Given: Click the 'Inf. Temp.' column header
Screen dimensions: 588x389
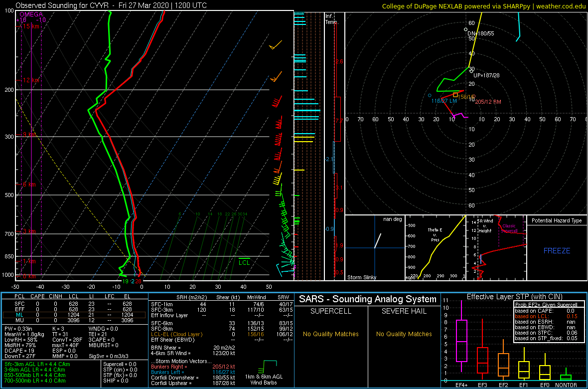Looking at the screenshot, I should coord(332,19).
